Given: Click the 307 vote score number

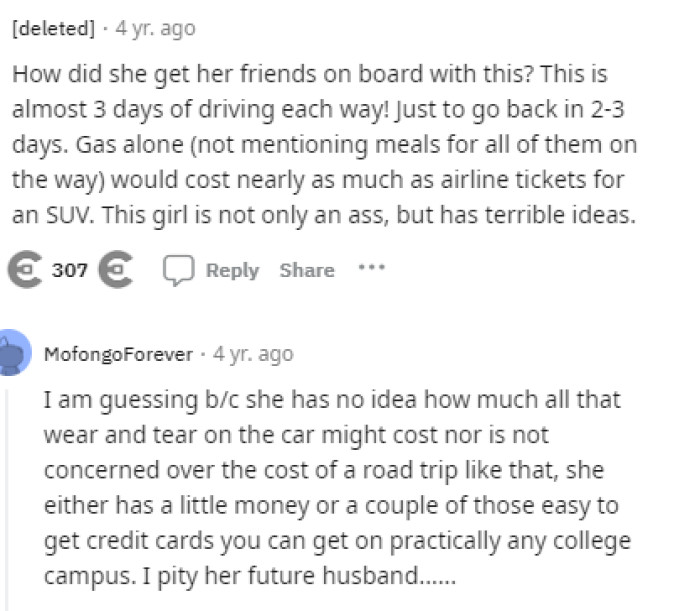Looking at the screenshot, I should pos(69,271).
